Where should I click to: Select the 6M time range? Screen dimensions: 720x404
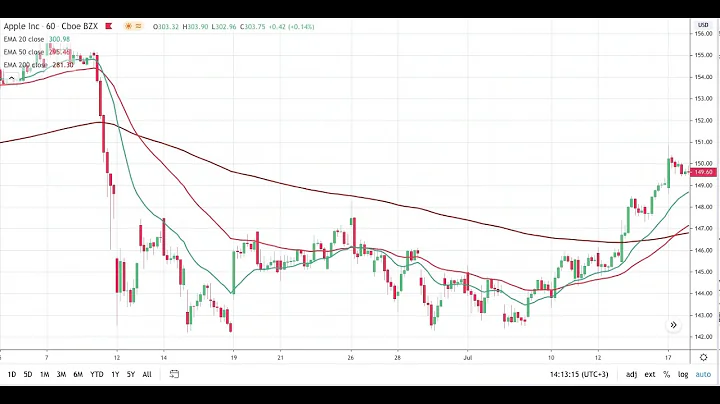click(78, 375)
